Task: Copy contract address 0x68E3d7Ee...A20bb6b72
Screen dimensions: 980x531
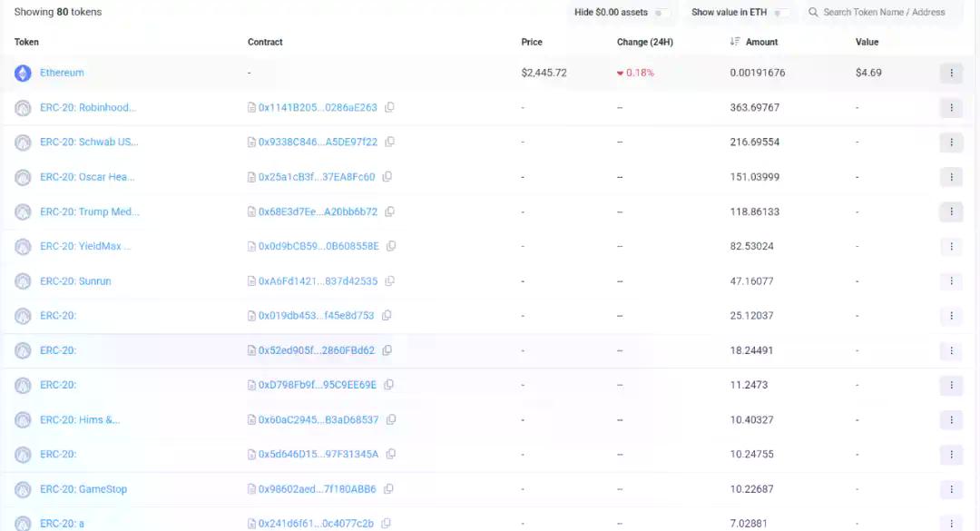Action: 389,211
